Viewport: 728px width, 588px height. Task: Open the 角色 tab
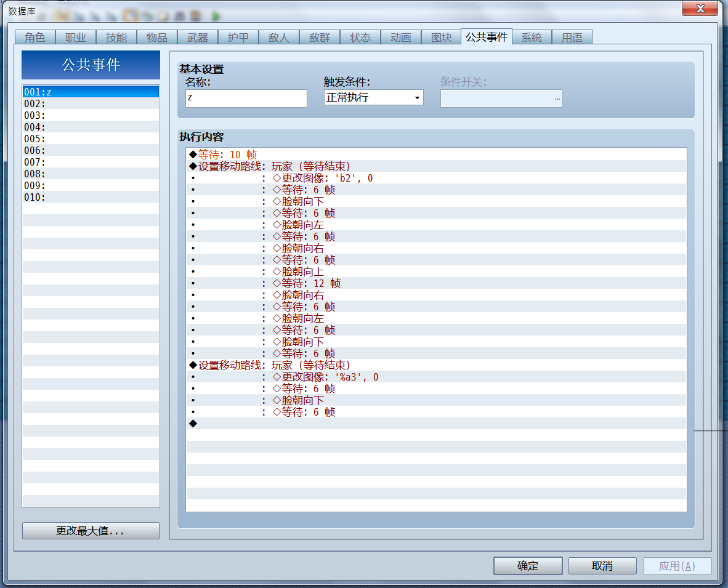[35, 37]
